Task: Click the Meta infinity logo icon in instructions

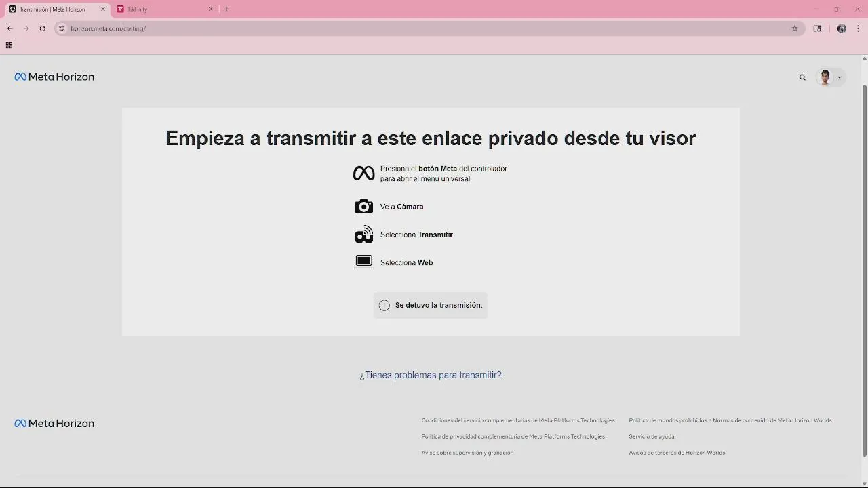Action: click(363, 174)
